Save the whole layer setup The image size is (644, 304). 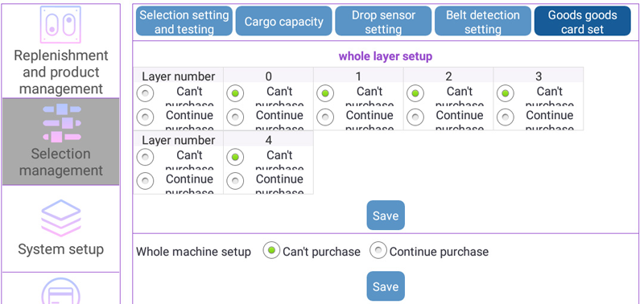[x=386, y=216]
